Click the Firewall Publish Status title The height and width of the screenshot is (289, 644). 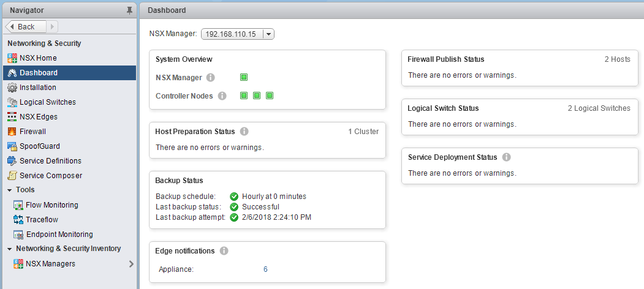click(x=445, y=59)
